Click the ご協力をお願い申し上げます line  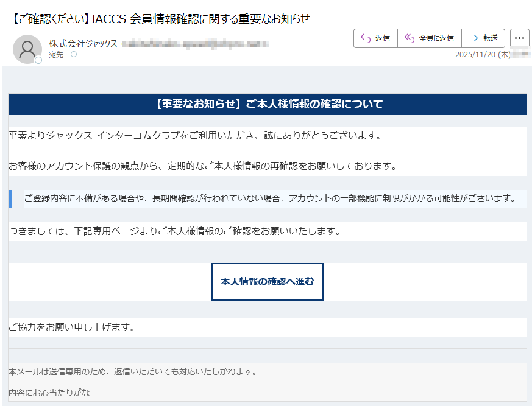point(72,327)
